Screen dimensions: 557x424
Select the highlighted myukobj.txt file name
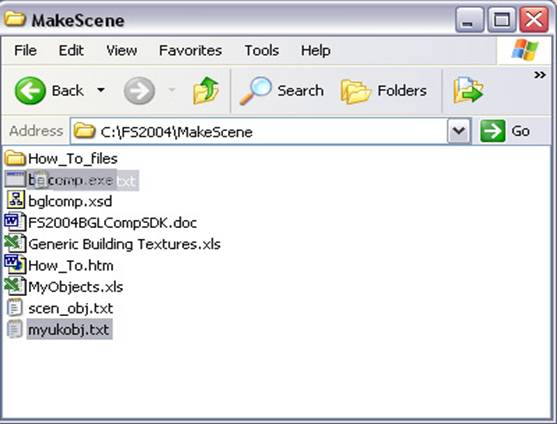click(69, 330)
